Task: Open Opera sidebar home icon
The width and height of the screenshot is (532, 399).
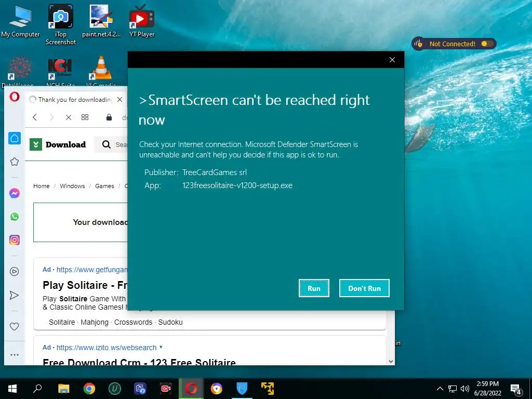Action: 15,138
